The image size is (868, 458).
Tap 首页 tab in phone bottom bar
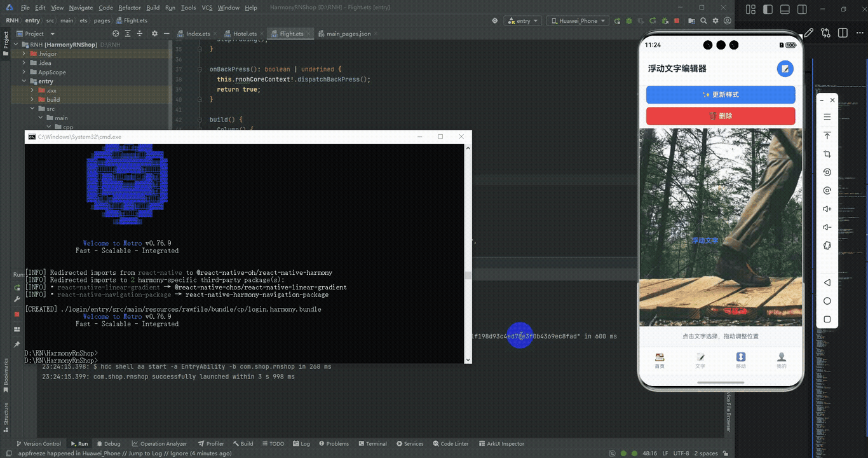[660, 361]
